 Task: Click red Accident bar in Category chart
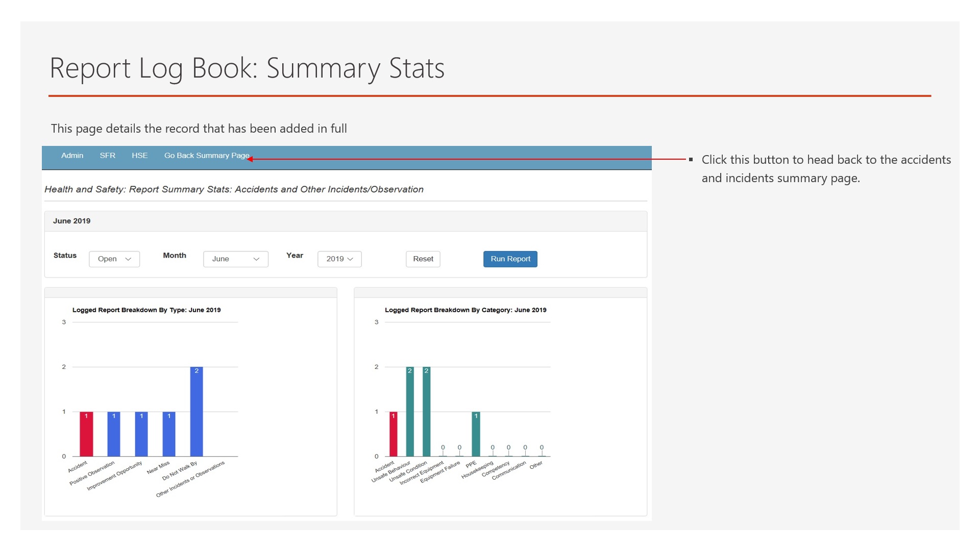click(393, 435)
